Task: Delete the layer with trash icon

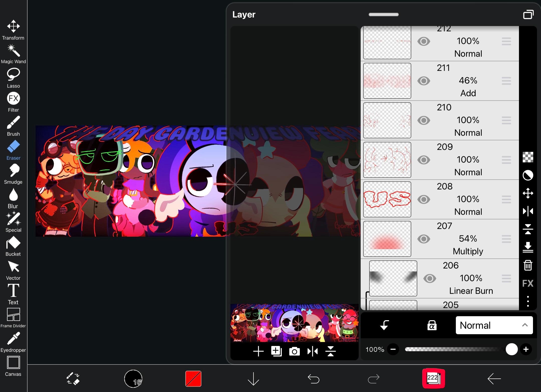Action: click(528, 265)
